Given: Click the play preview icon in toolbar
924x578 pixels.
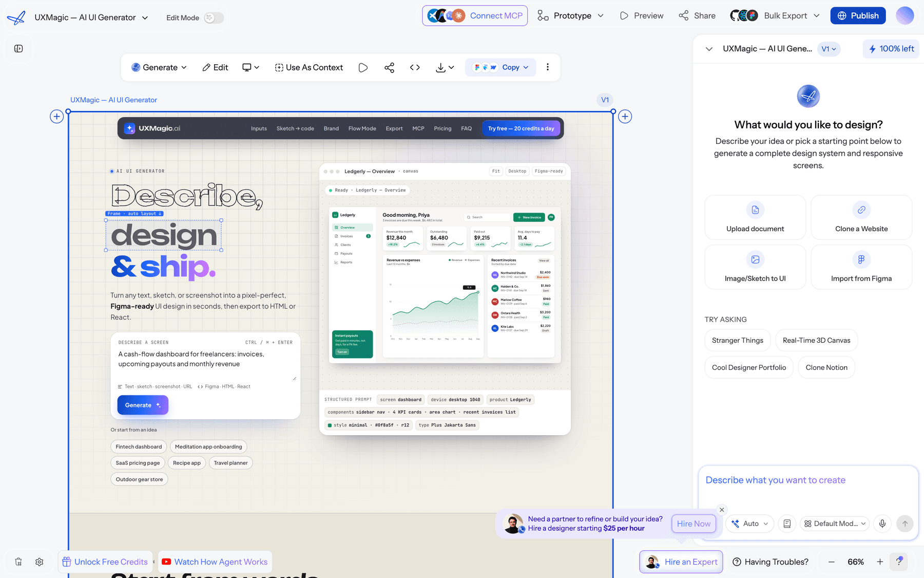Looking at the screenshot, I should 363,67.
